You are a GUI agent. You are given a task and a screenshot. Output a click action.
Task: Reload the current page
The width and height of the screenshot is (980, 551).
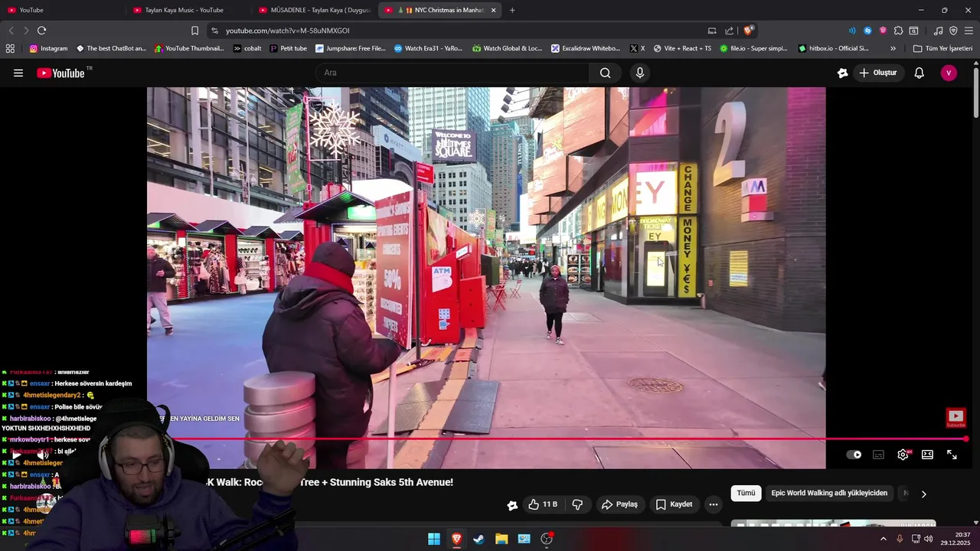coord(41,31)
